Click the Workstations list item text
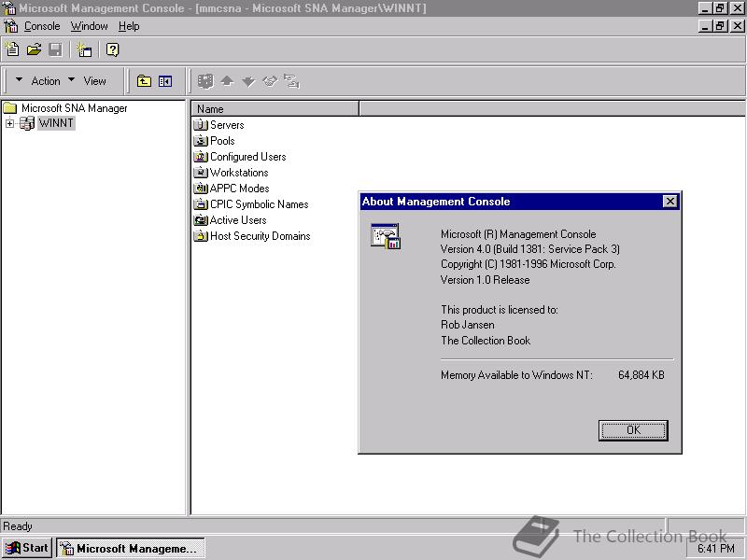 pos(239,173)
